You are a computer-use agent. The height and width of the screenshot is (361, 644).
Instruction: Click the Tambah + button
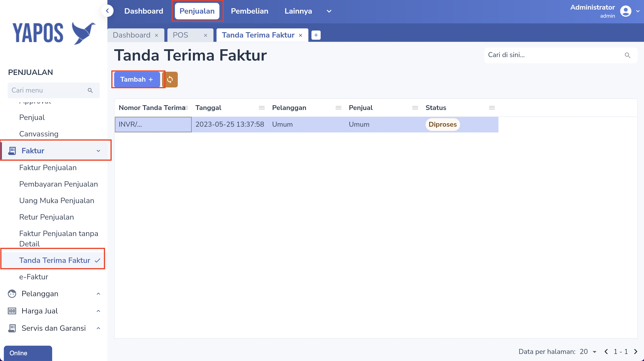point(137,80)
